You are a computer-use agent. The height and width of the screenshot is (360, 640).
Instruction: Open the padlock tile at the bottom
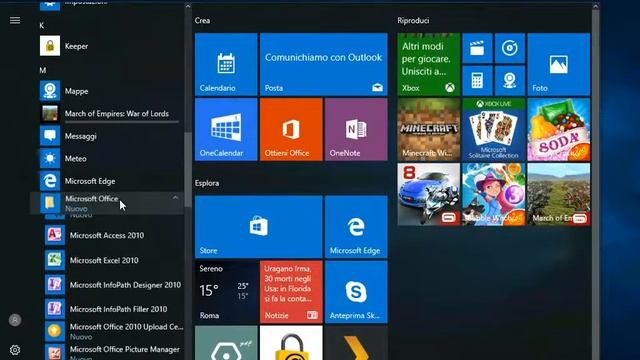[x=291, y=343]
